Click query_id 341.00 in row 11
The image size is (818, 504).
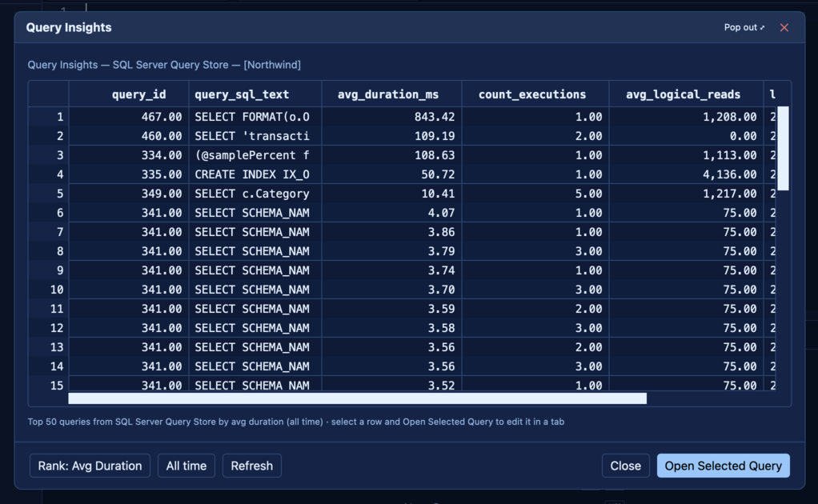tap(129, 309)
